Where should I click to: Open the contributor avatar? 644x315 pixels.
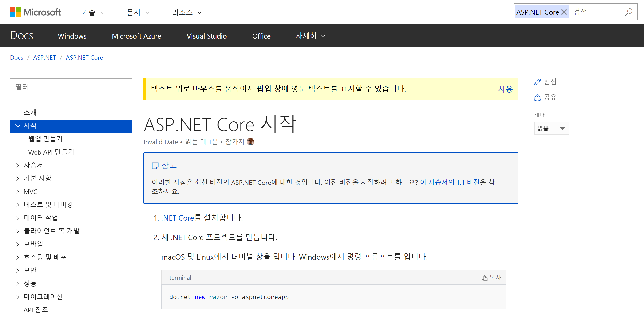(x=250, y=141)
